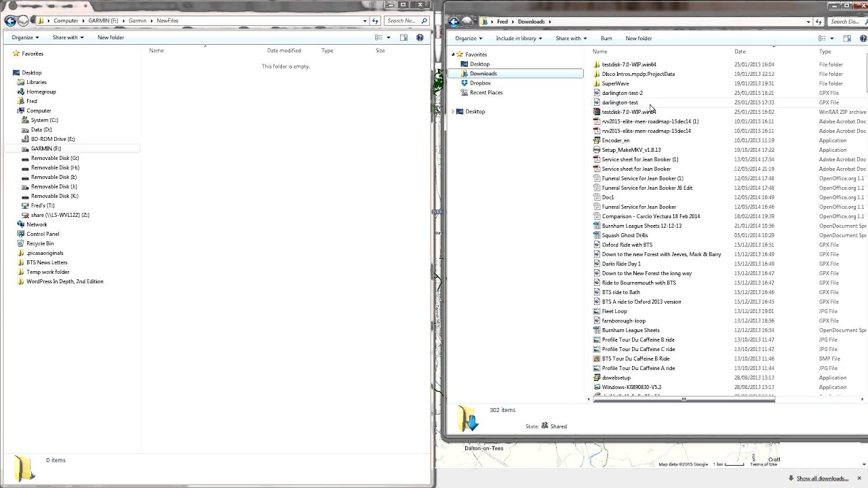Open the Organize dropdown in the GARMIN window
Viewport: 868px width, 488px height.
coord(25,37)
